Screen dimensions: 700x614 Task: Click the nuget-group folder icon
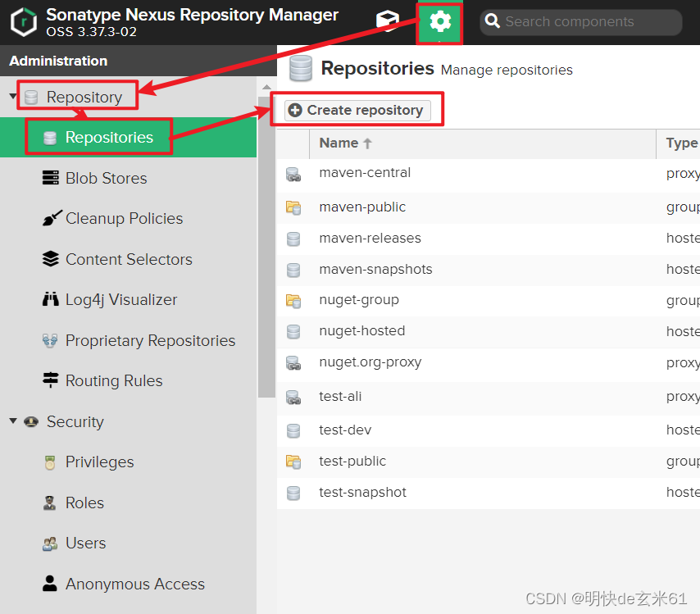pyautogui.click(x=293, y=301)
